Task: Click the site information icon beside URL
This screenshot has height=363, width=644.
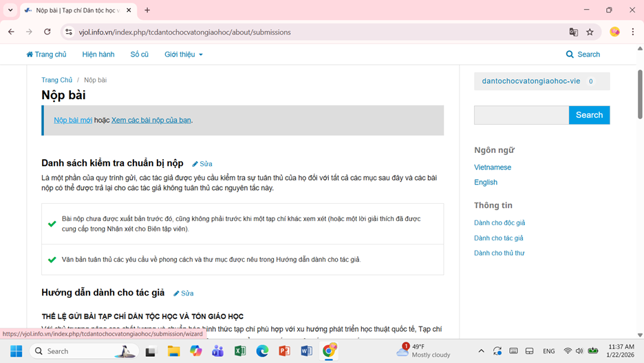Action: tap(68, 32)
